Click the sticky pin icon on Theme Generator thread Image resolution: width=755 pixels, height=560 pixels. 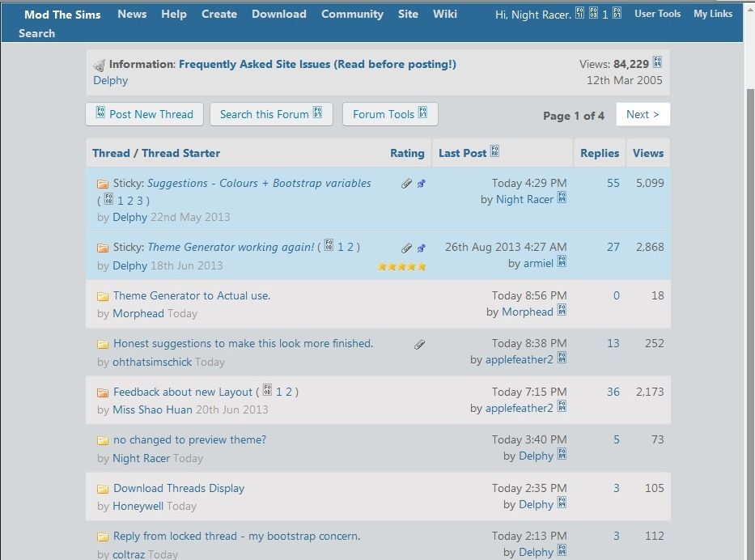(x=421, y=248)
